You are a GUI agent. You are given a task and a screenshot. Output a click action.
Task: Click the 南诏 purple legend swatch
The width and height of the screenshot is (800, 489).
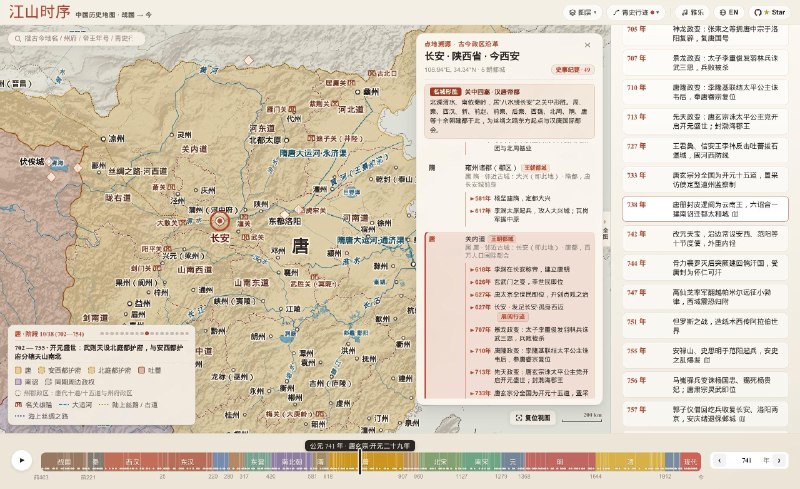18,381
